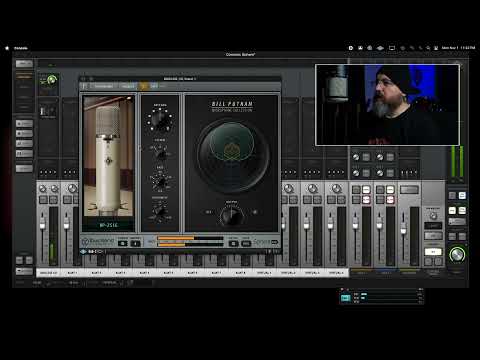Toggle second square button beside Townsend Labs logo
This screenshot has height=360, width=480.
135,243
